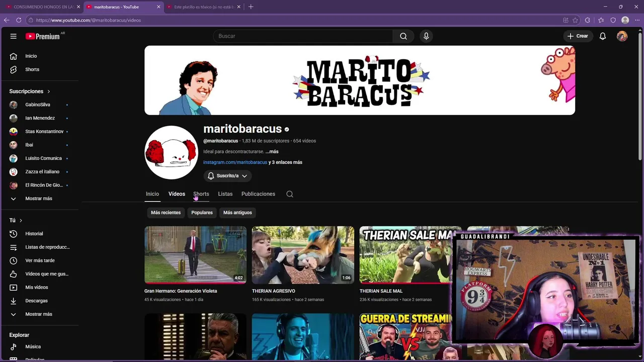Click the page vertical scrollbar
The height and width of the screenshot is (362, 644).
tap(640, 97)
